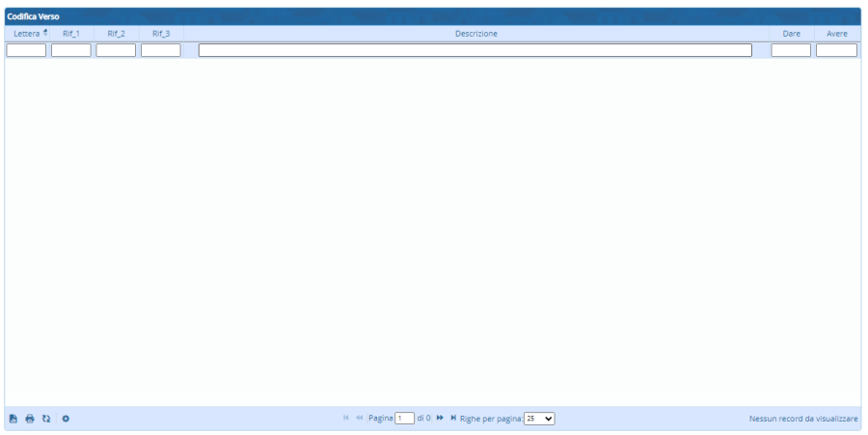
Task: Click the Lettera filter field
Action: [x=26, y=50]
